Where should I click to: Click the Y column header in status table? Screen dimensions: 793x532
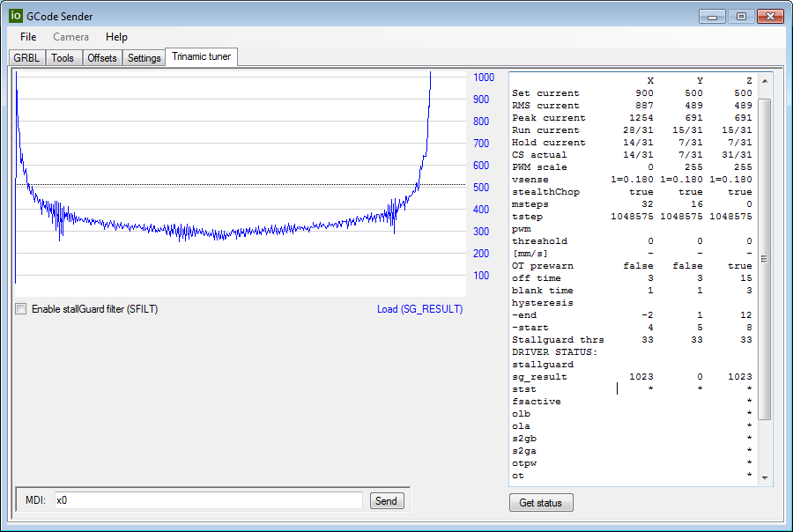tap(700, 81)
